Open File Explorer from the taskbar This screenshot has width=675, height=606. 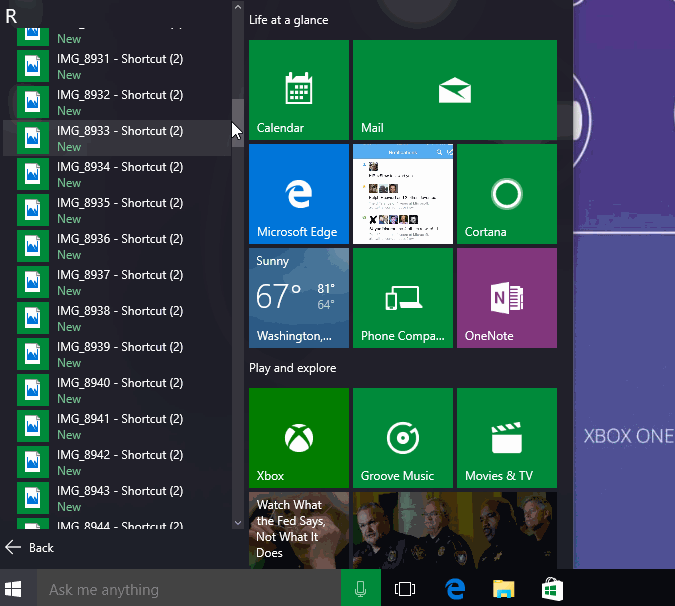(504, 589)
